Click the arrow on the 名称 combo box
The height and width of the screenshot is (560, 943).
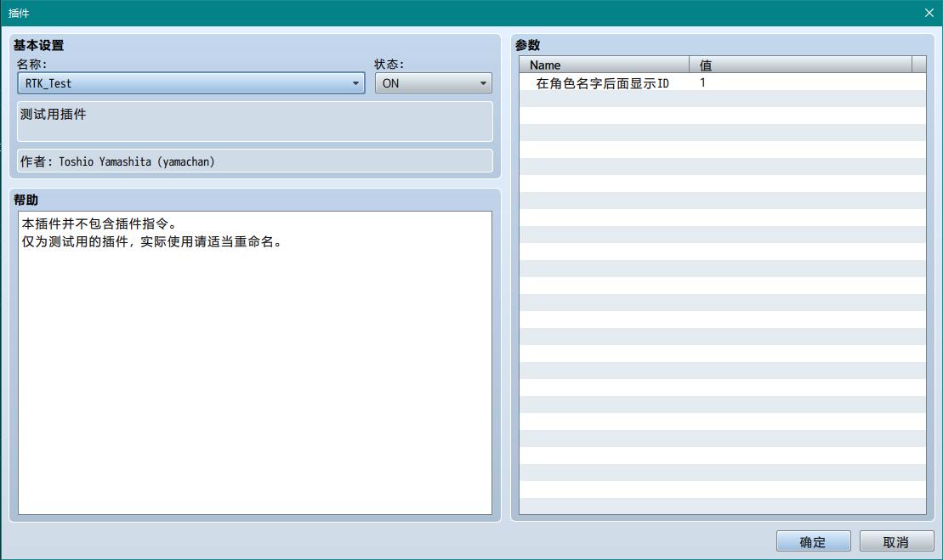(x=355, y=83)
